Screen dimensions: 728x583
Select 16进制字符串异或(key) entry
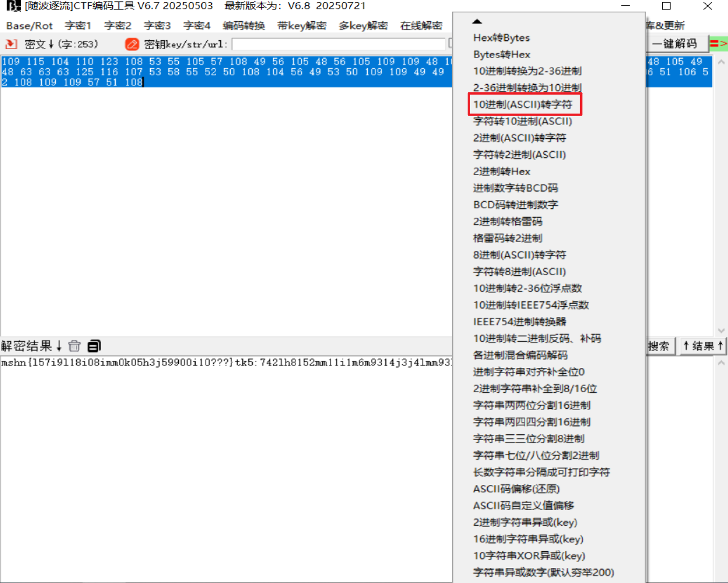pyautogui.click(x=528, y=539)
